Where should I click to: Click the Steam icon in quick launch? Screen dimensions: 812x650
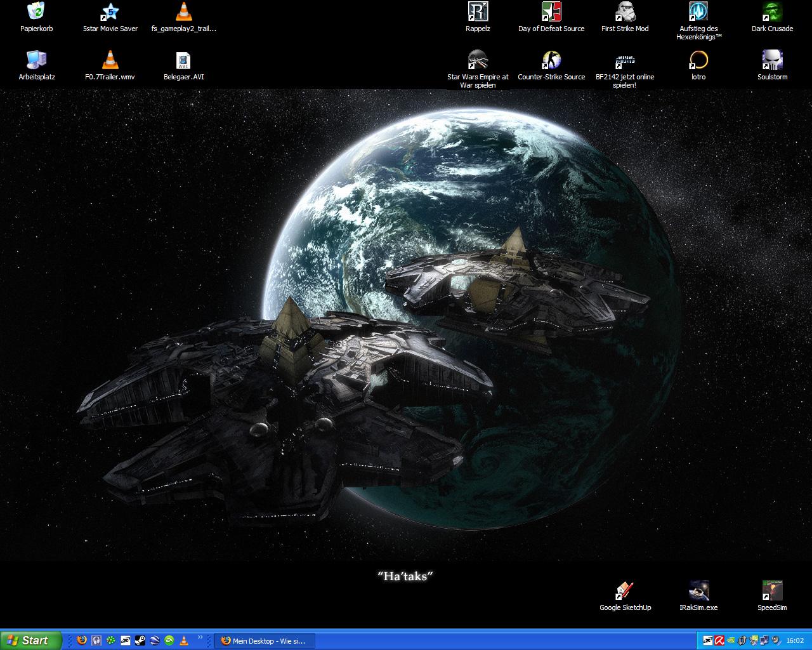(x=140, y=640)
